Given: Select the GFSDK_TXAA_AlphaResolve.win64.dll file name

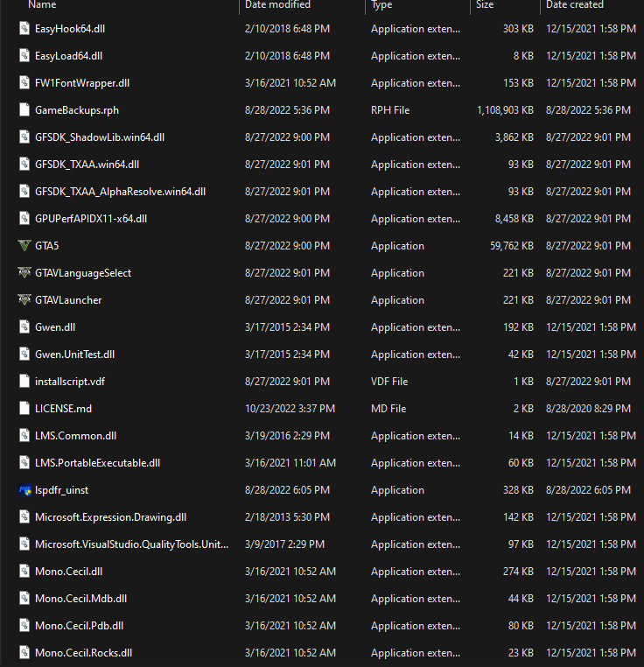Looking at the screenshot, I should 121,192.
